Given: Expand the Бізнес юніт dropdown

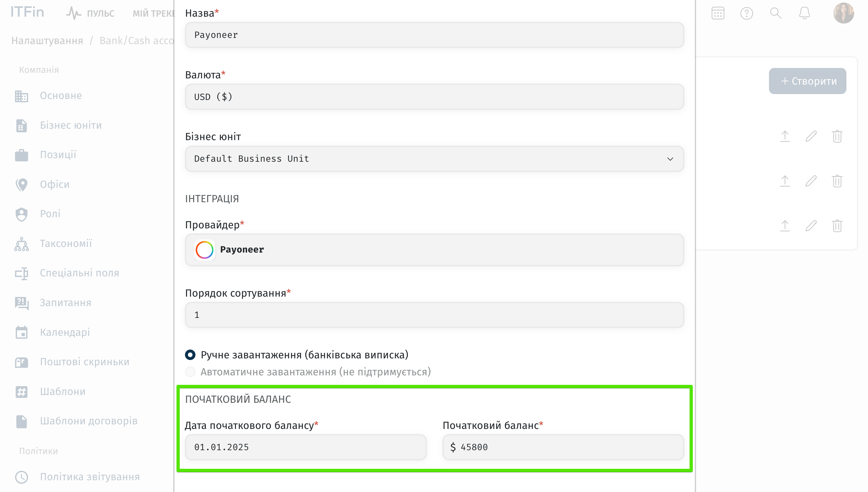Looking at the screenshot, I should coord(434,159).
